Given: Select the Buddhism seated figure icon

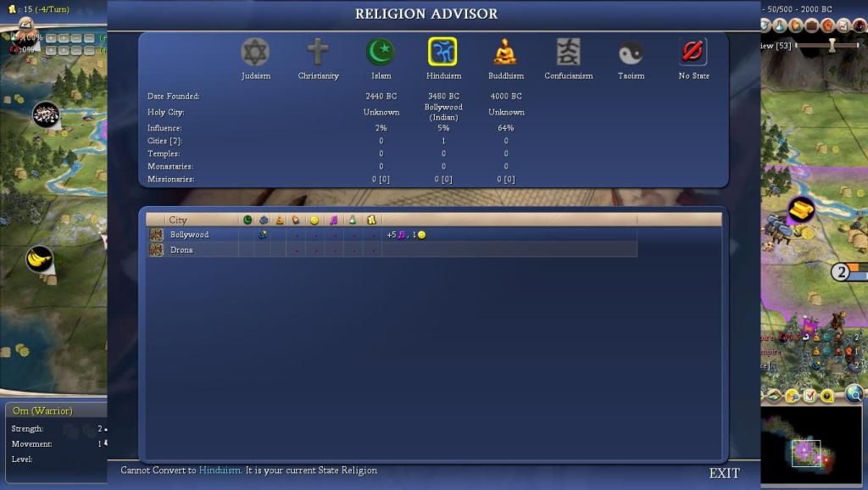Looking at the screenshot, I should point(505,52).
